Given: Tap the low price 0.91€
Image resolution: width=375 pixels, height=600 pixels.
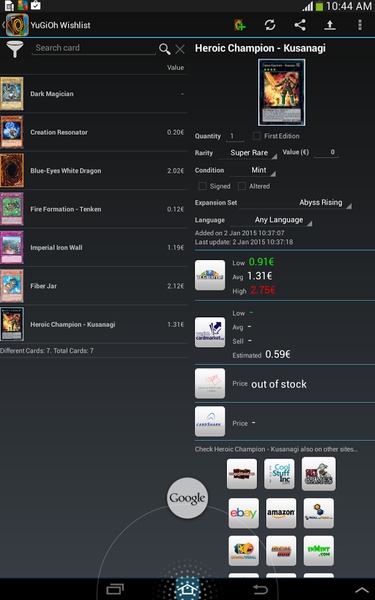Looking at the screenshot, I should pos(261,262).
